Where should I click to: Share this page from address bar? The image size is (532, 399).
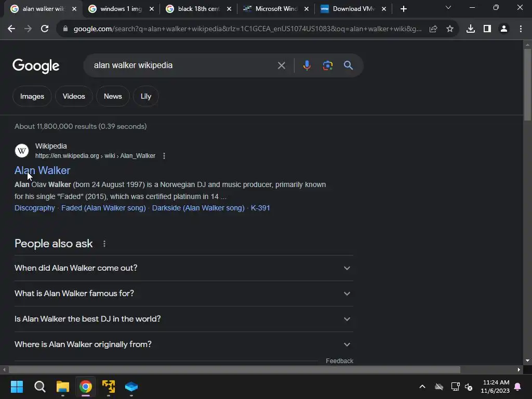[x=433, y=29]
